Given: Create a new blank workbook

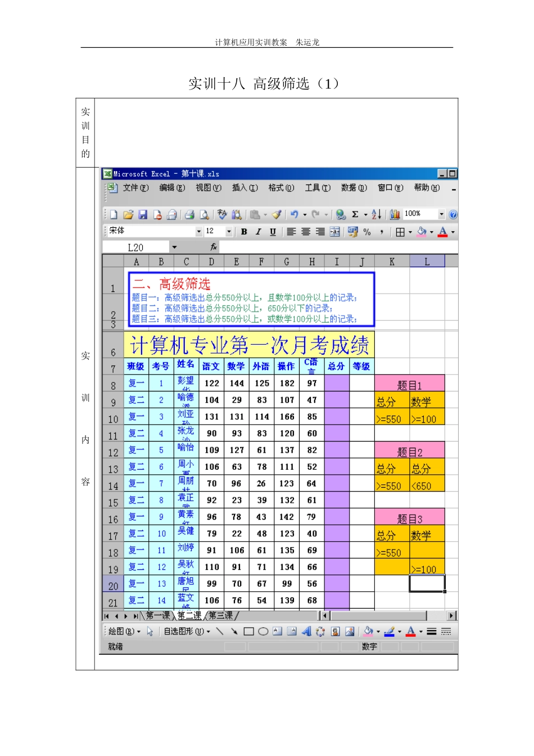Looking at the screenshot, I should [x=114, y=214].
